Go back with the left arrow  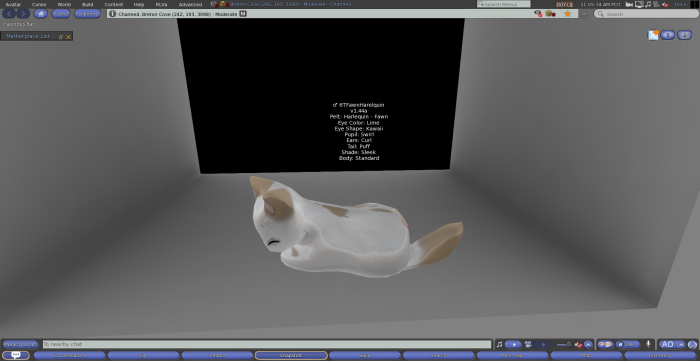(x=9, y=14)
